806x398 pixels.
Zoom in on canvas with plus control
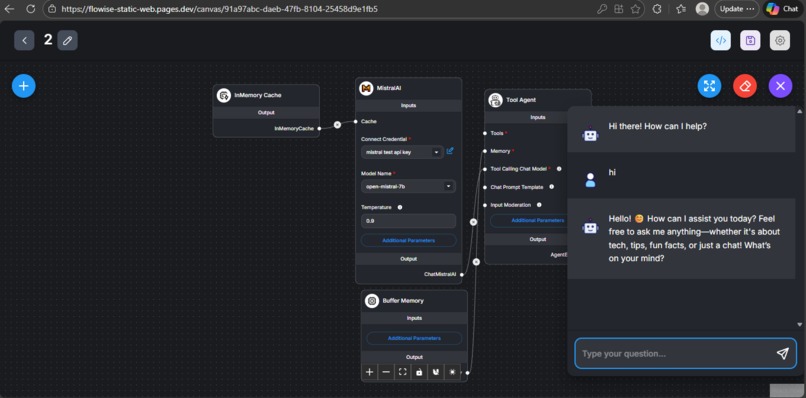tap(369, 372)
